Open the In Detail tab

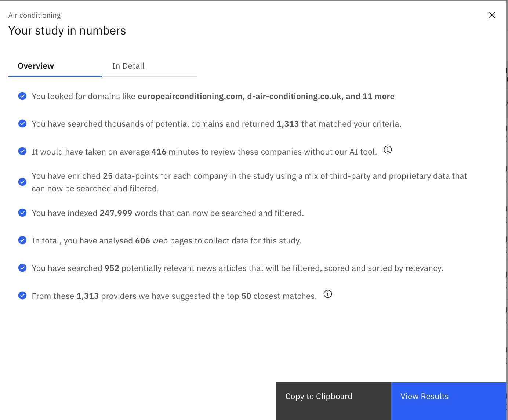click(128, 66)
